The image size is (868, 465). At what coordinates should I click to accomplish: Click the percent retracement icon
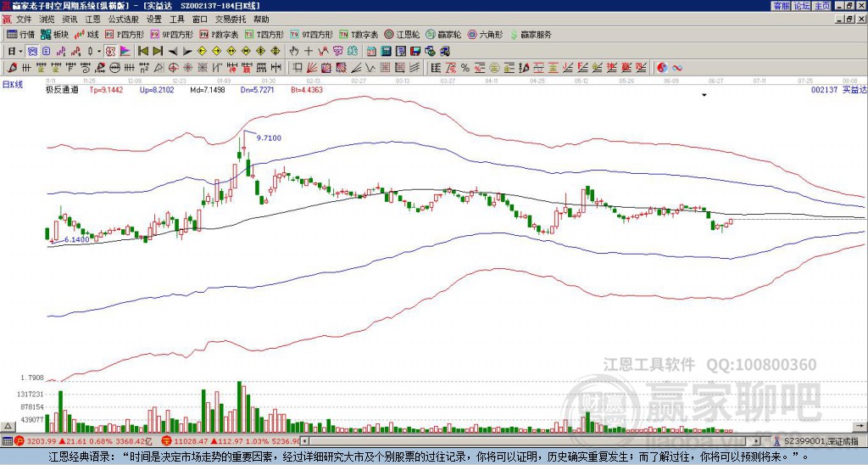pos(465,68)
